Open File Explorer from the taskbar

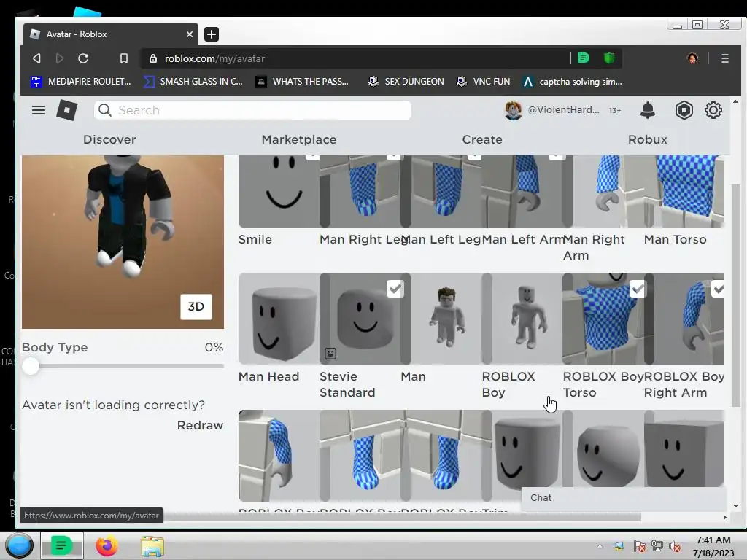point(152,545)
